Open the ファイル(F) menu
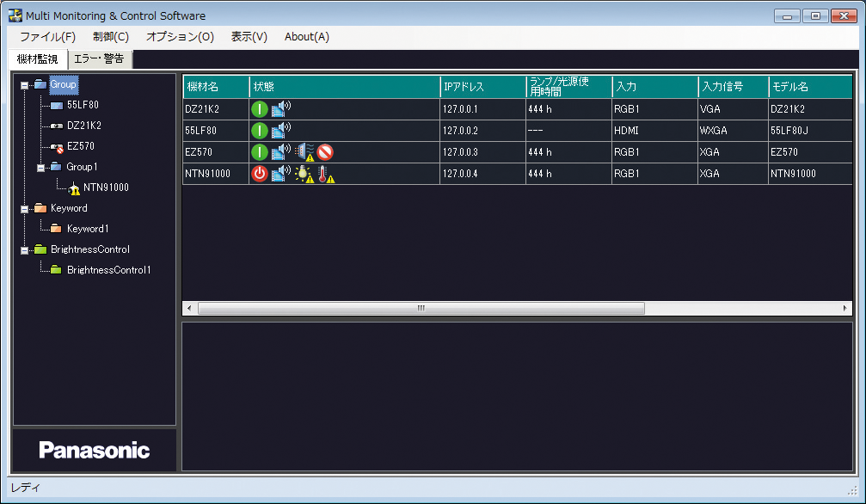Viewport: 866px width, 504px height. pyautogui.click(x=47, y=37)
